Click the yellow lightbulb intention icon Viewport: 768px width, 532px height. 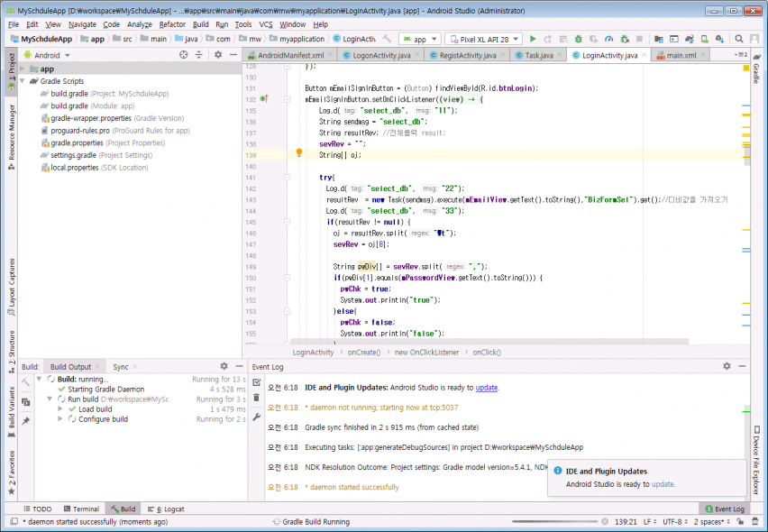coord(298,153)
